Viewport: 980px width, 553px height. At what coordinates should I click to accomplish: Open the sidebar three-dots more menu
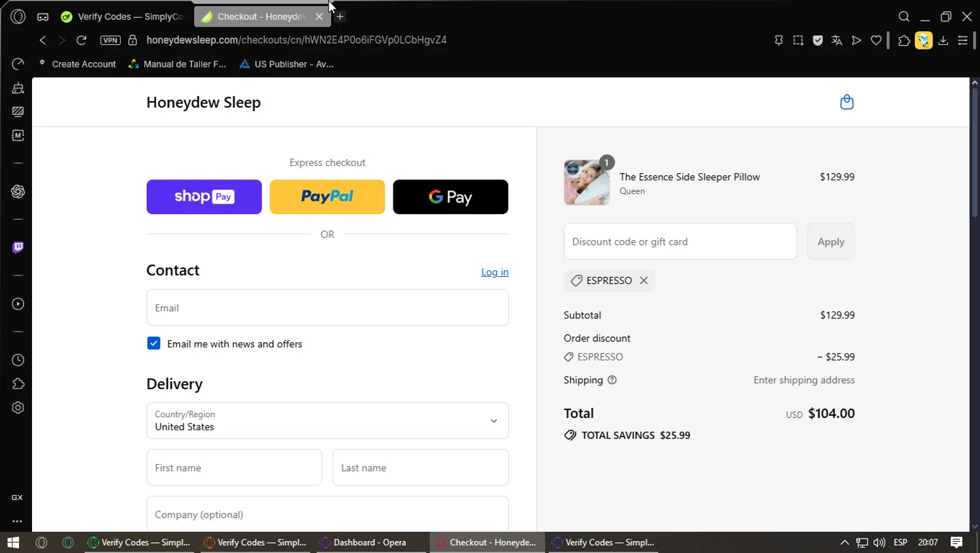[x=18, y=521]
